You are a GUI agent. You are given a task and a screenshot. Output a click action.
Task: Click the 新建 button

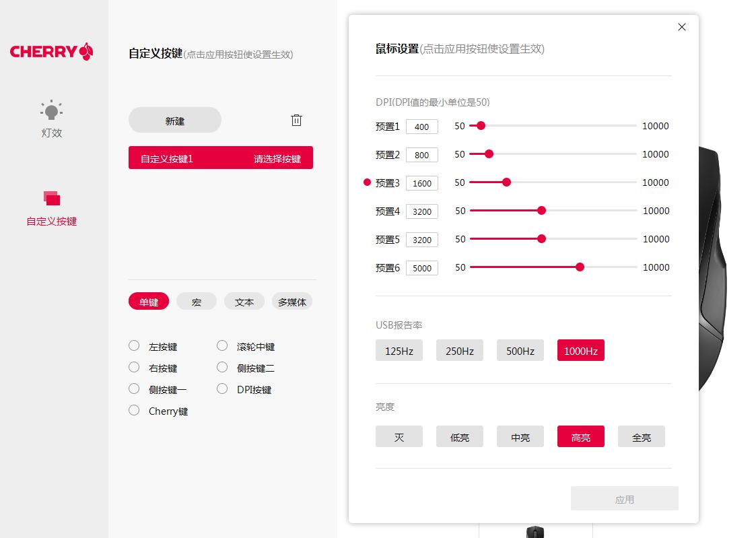(x=174, y=120)
